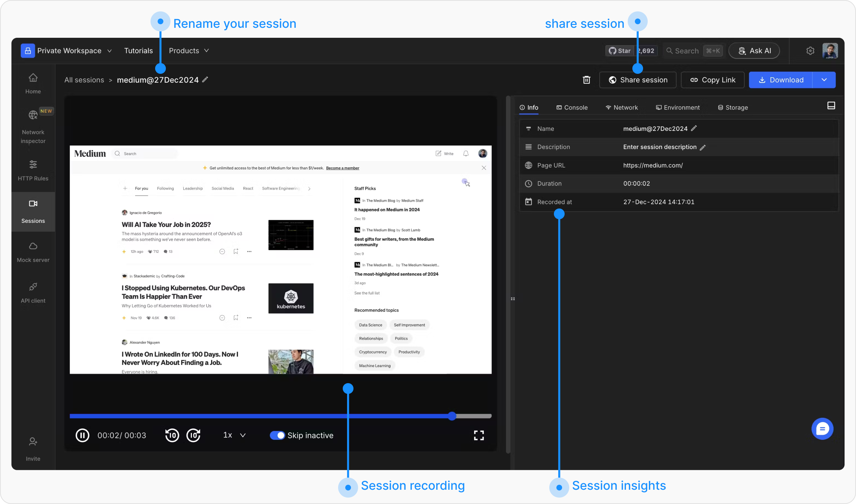Edit session description with pencil icon
This screenshot has height=504, width=856.
pos(703,147)
